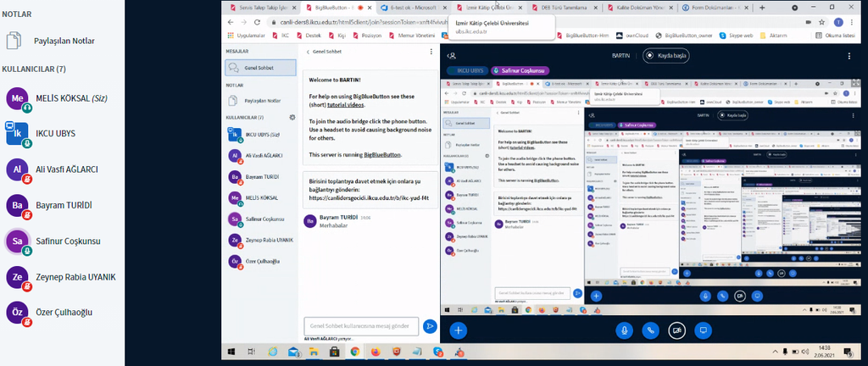
Task: Open Task View on the taskbar
Action: (251, 351)
